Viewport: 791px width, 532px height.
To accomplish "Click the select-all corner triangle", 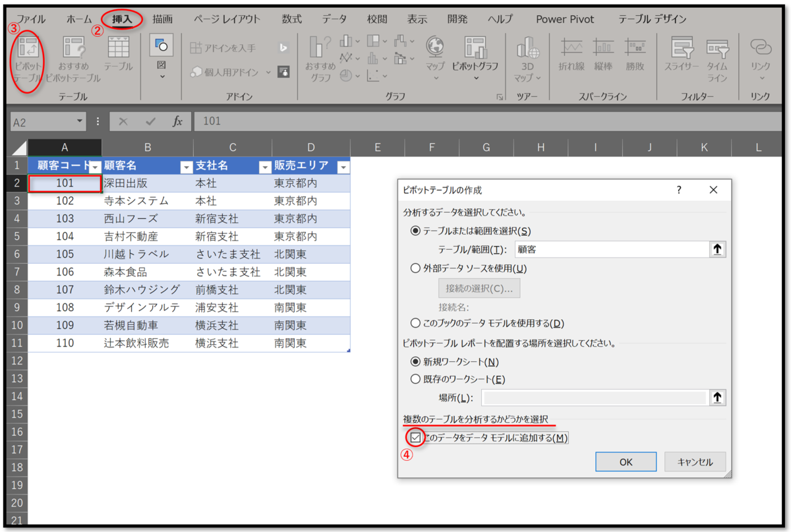I will 18,148.
